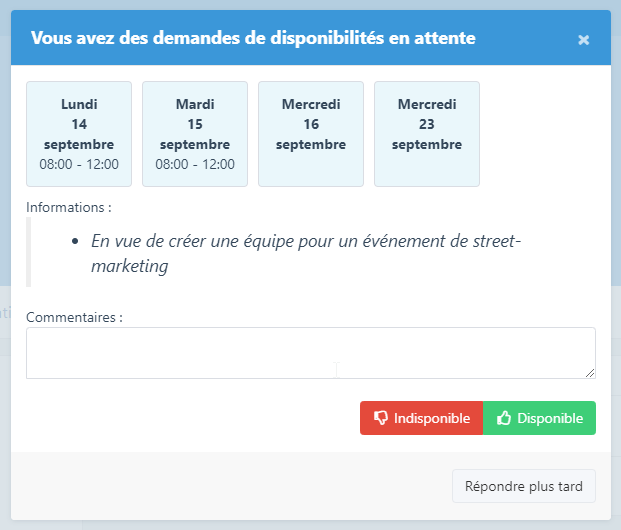Mark yourself as Indisponible
The height and width of the screenshot is (530, 621).
[x=421, y=418]
